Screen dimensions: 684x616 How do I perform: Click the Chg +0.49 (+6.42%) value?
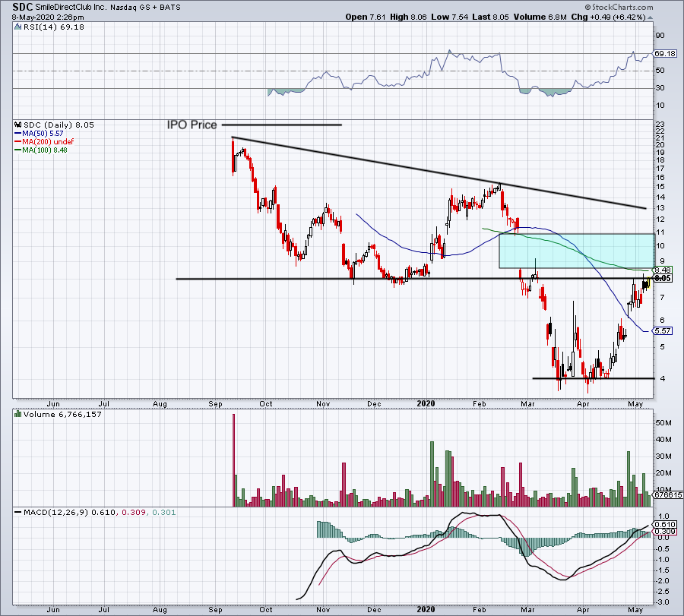[609, 17]
